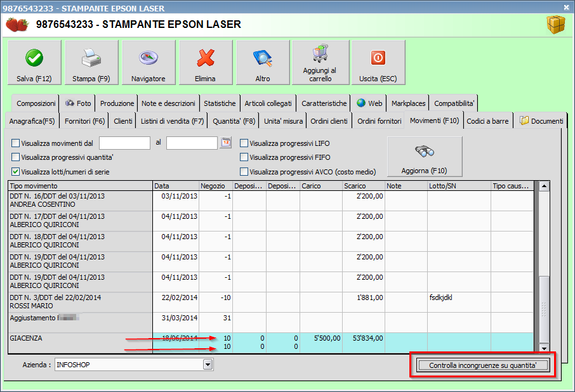Select row DDT N. 3/DDT ROSSI MARIO
Image resolution: width=575 pixels, height=392 pixels.
pyautogui.click(x=271, y=301)
